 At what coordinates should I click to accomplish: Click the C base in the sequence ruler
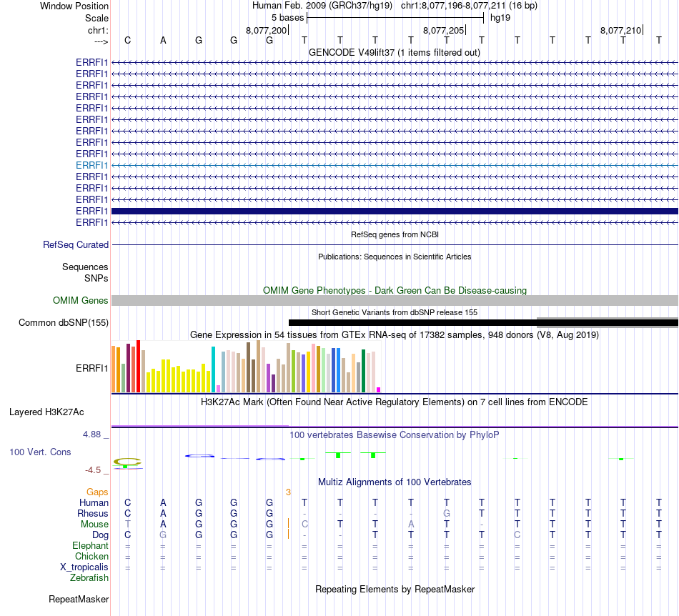pyautogui.click(x=127, y=40)
